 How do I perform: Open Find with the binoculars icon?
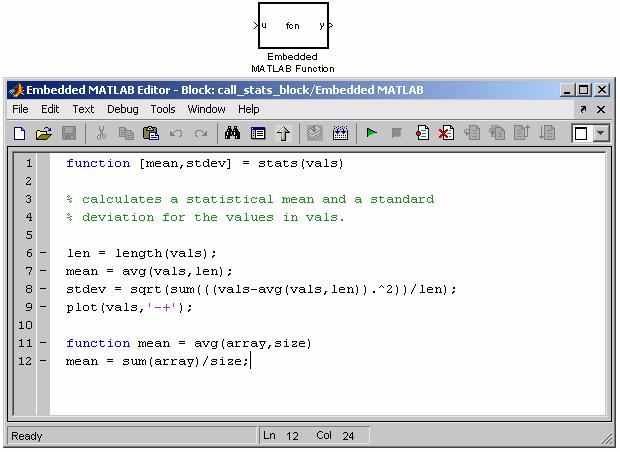[232, 133]
